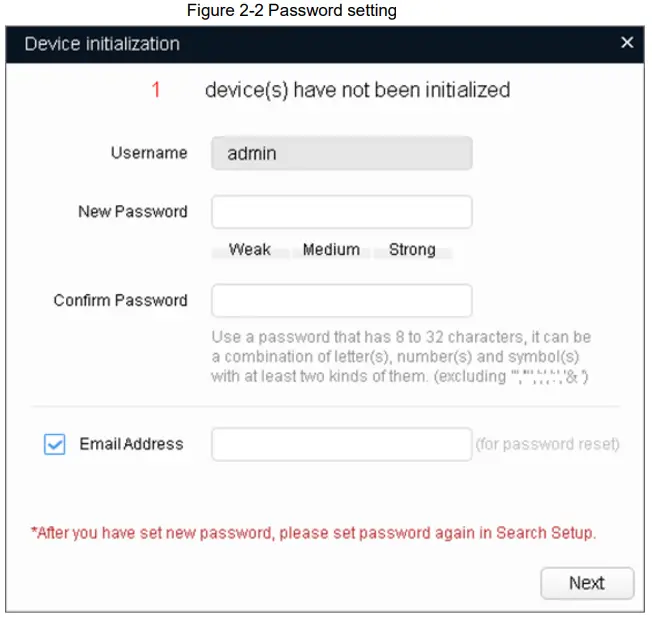The image size is (652, 618).
Task: Click the Next button
Action: pos(587,583)
